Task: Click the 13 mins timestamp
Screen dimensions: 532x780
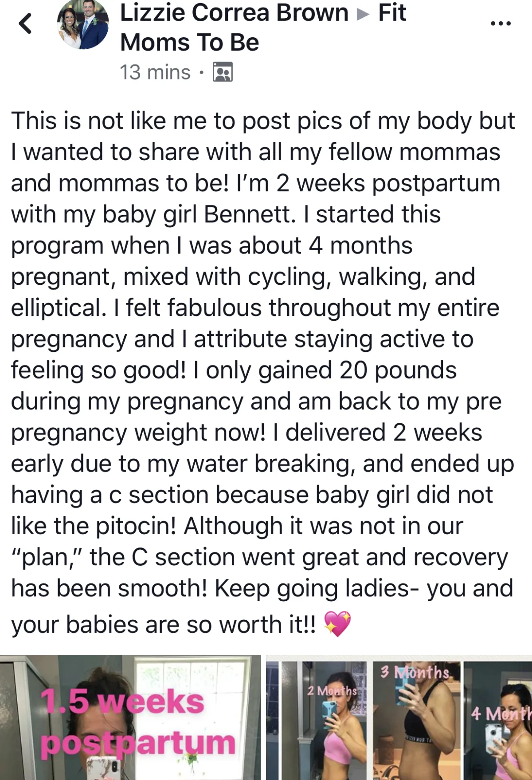Action: 155,72
